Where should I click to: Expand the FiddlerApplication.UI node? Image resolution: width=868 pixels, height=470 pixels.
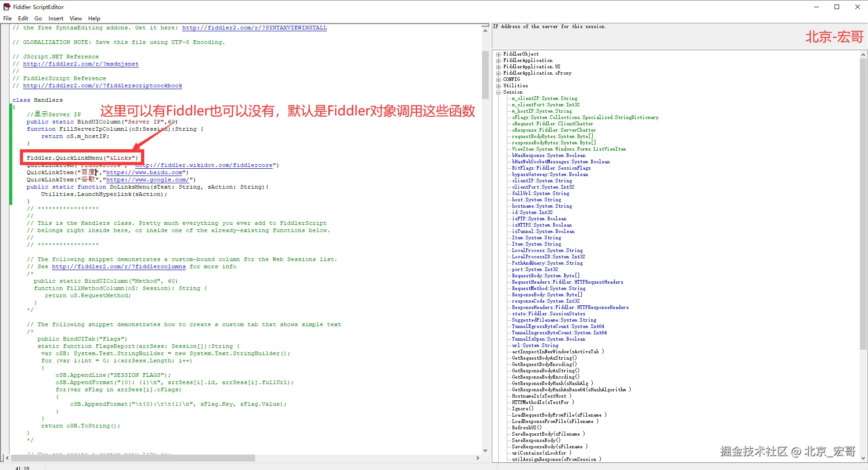pos(499,67)
